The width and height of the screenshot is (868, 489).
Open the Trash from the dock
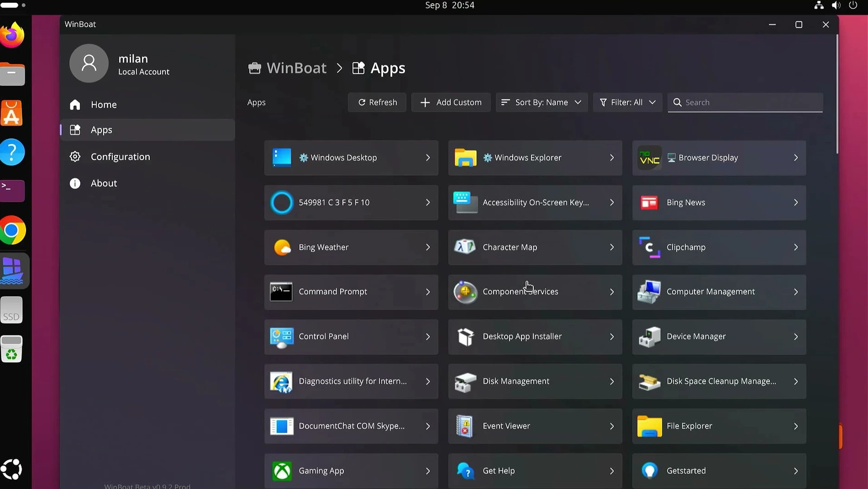coord(12,349)
